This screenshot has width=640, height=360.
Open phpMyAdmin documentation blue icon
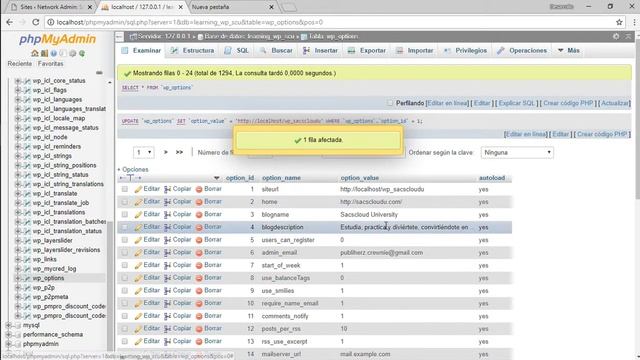pyautogui.click(x=53, y=53)
